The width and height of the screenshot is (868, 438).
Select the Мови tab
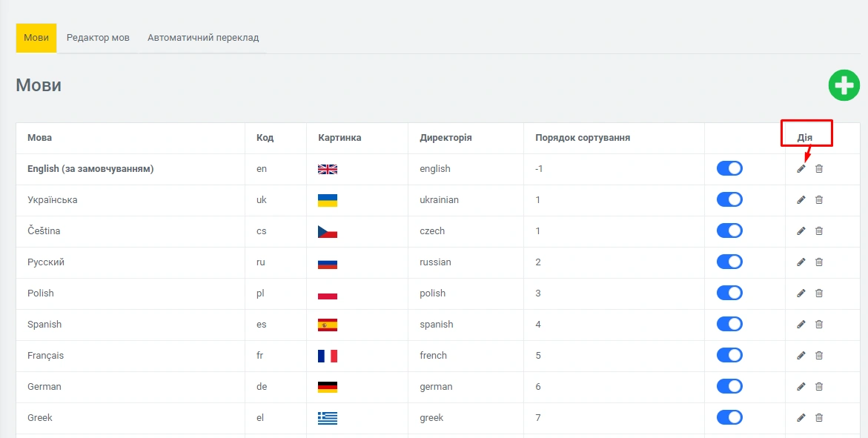[x=36, y=38]
